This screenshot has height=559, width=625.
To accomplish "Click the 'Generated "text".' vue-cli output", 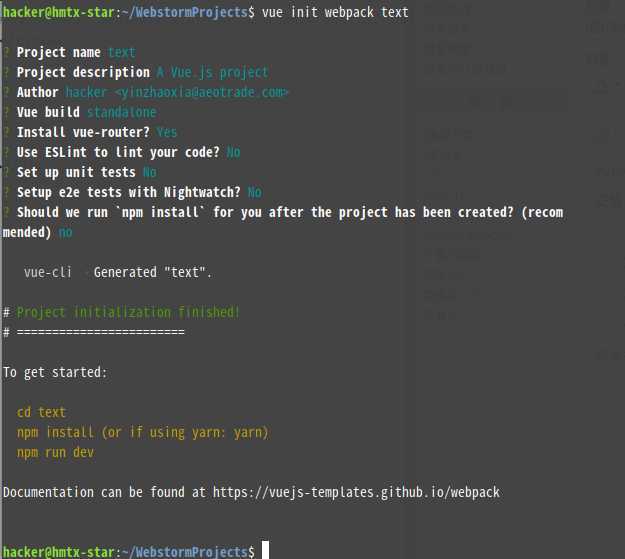I will [153, 272].
